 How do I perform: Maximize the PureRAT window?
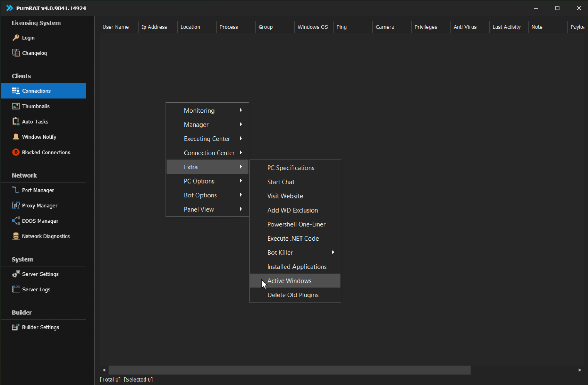[x=557, y=8]
